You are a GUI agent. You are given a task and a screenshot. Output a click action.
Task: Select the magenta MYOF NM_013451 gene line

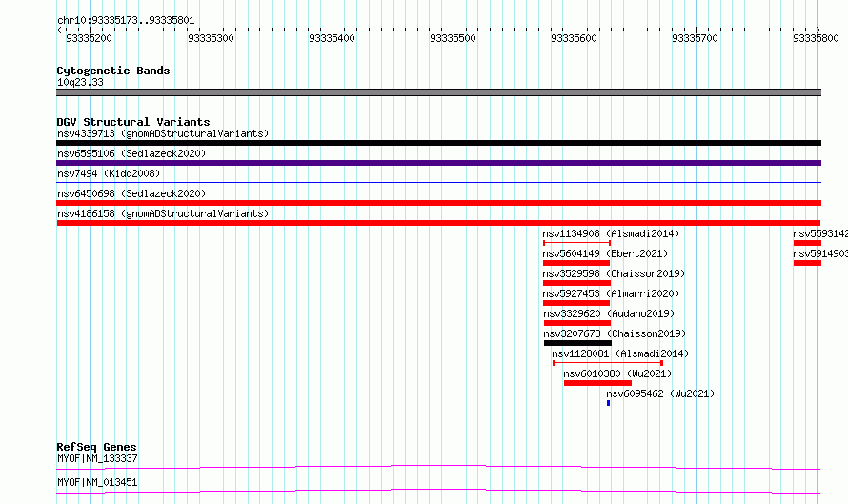(x=438, y=491)
